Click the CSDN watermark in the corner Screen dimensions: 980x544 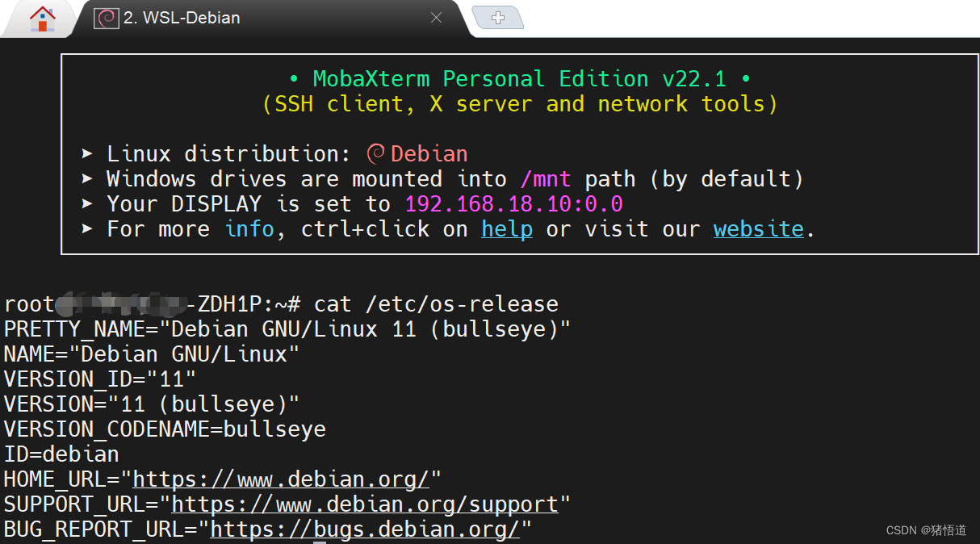(x=925, y=530)
